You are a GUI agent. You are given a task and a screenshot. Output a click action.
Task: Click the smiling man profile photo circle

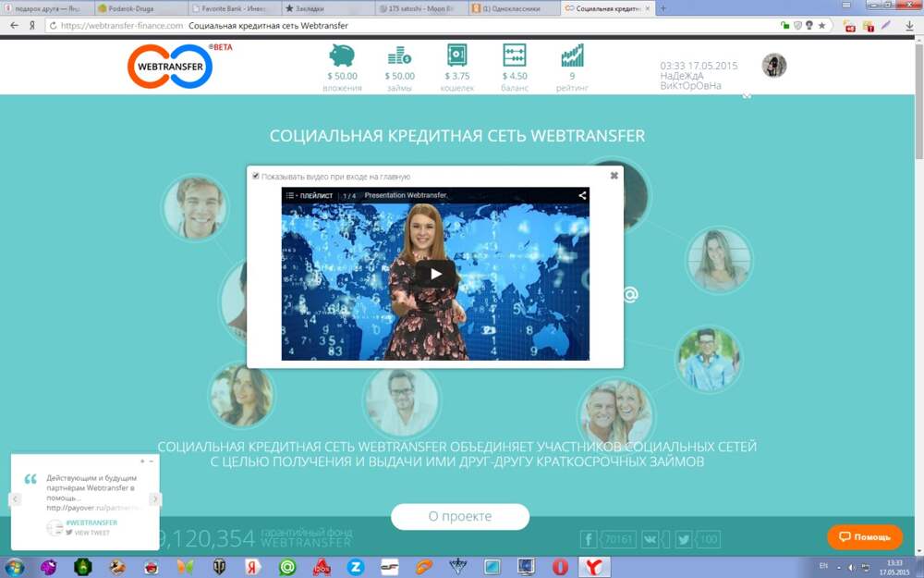pos(195,207)
